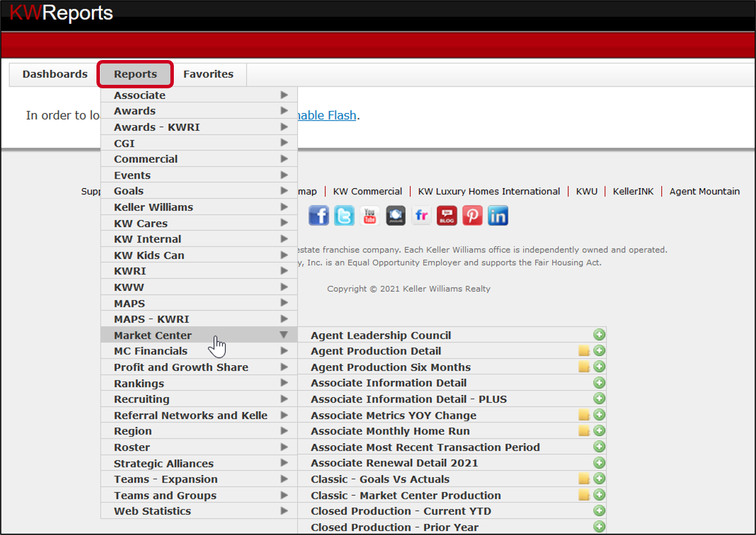
Task: Open the Facebook social icon
Action: click(319, 216)
